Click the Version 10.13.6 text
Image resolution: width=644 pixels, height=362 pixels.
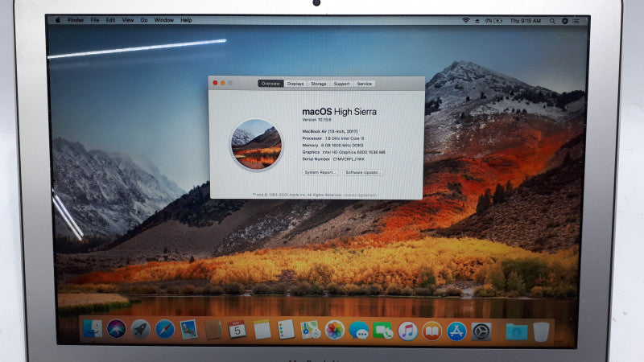tap(316, 120)
